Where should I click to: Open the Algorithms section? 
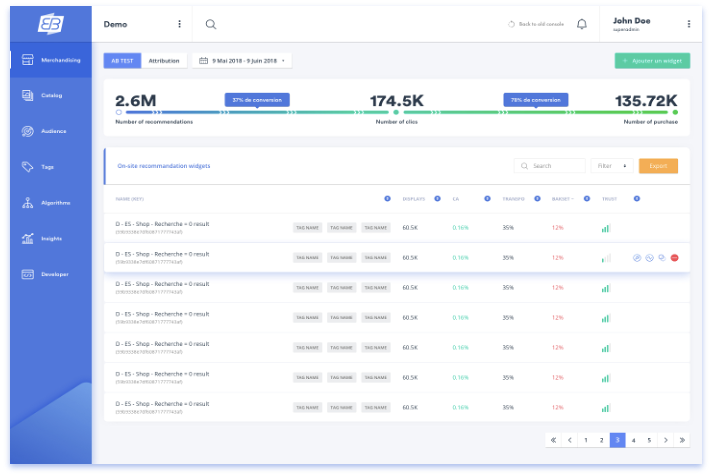coord(51,203)
